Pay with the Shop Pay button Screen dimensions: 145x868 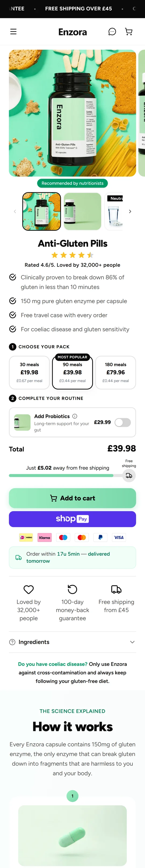[72, 519]
